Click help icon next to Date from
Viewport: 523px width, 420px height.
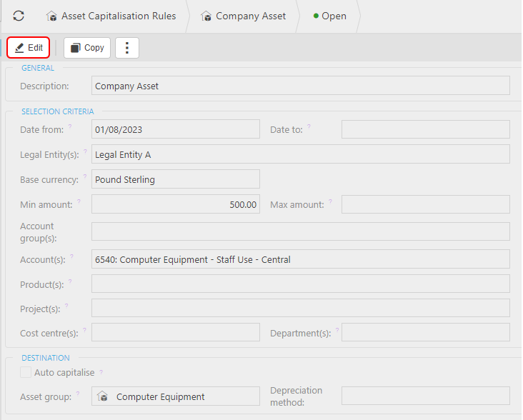point(70,126)
